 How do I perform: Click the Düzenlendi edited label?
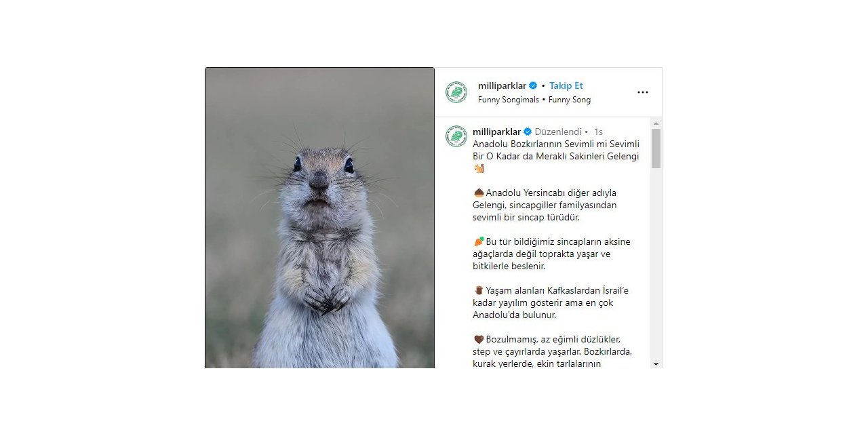tap(558, 132)
